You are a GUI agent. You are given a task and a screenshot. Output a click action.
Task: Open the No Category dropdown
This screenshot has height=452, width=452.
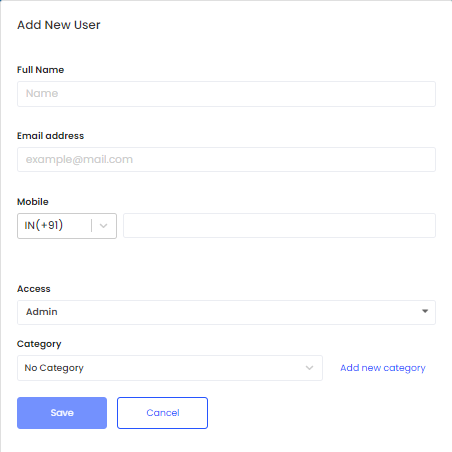tap(170, 368)
